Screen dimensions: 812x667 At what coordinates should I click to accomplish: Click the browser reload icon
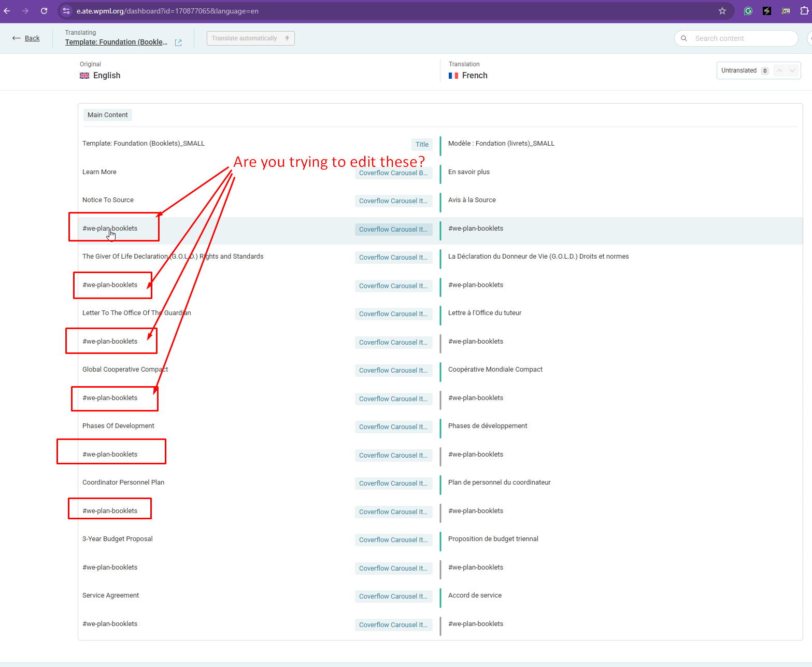click(44, 11)
